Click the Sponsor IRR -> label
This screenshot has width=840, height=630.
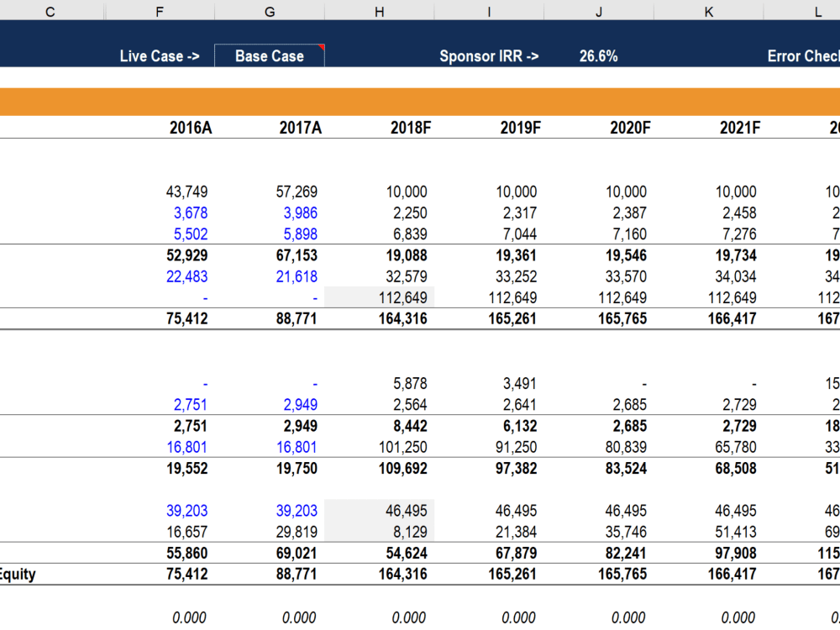[x=489, y=55]
